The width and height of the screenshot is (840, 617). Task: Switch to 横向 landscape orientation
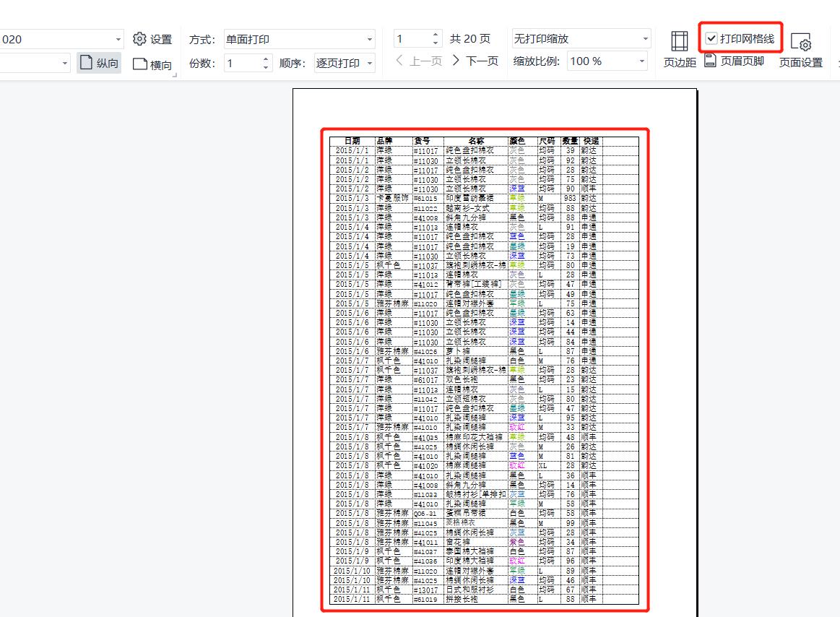pos(152,63)
